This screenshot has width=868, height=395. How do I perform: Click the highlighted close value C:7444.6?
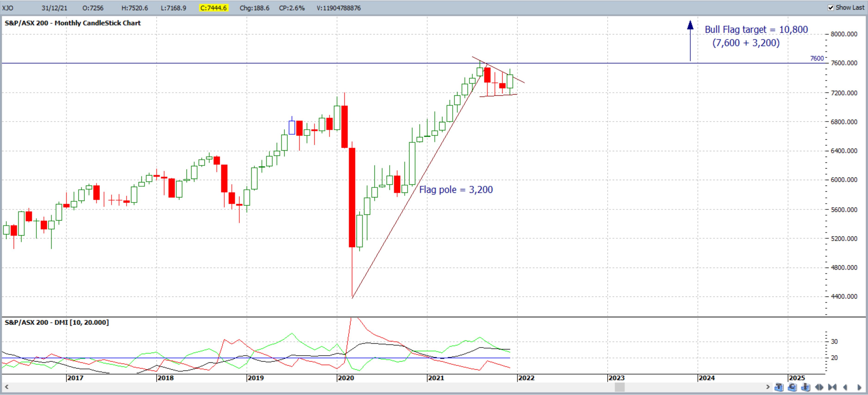tap(214, 8)
